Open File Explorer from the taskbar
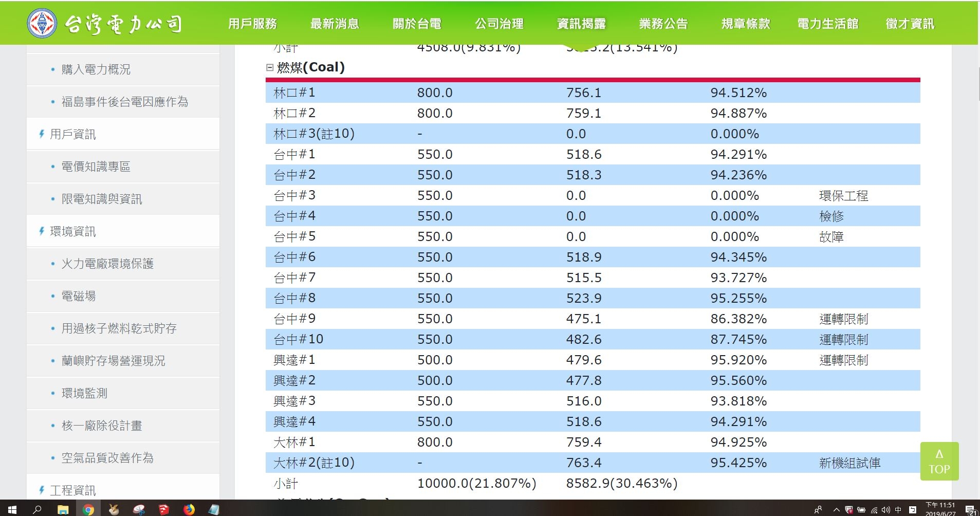The image size is (980, 516). [x=63, y=509]
